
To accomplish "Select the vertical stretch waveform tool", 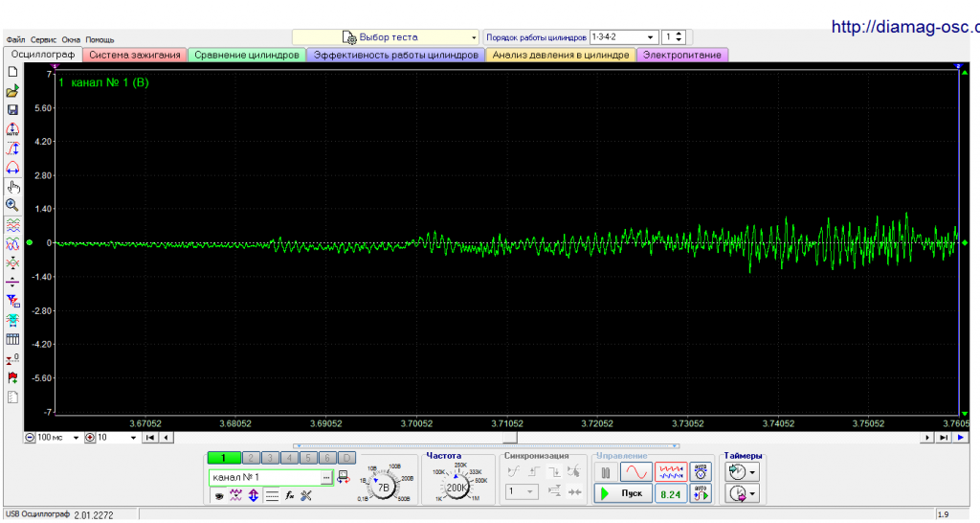I will point(12,148).
